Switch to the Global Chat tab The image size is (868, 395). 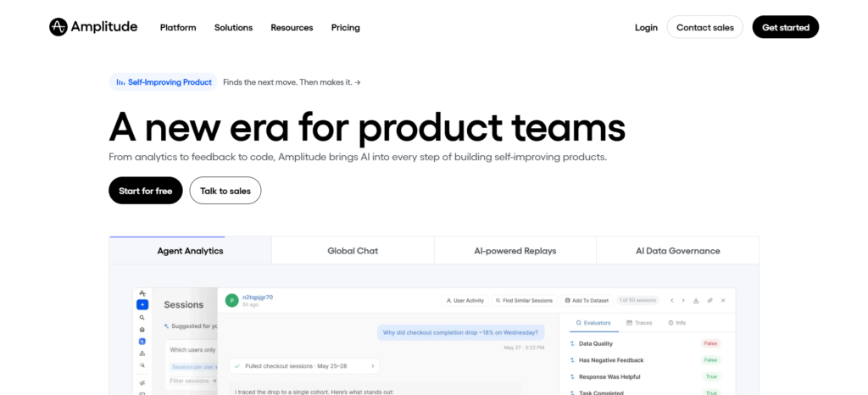pyautogui.click(x=353, y=251)
